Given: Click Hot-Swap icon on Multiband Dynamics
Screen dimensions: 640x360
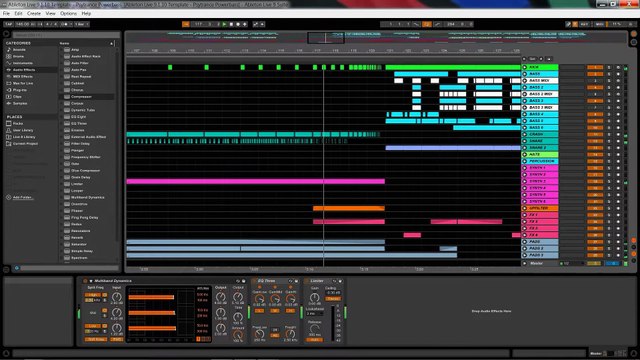Looking at the screenshot, I should tap(238, 281).
